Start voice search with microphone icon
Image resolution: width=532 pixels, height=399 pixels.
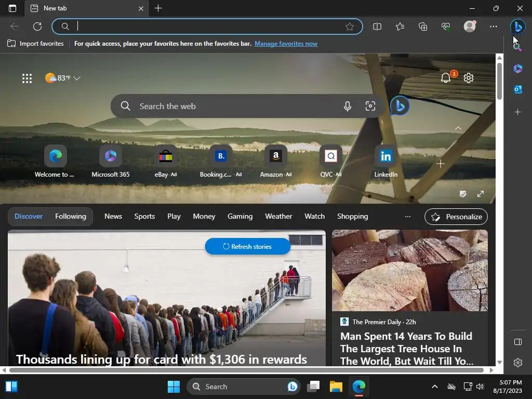[x=347, y=106]
